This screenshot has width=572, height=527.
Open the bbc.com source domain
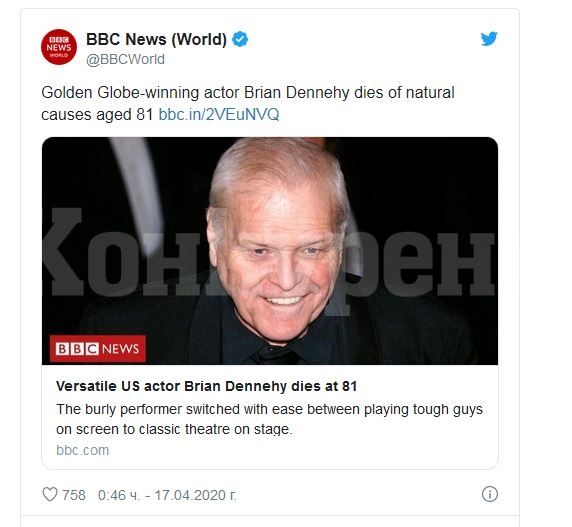[x=82, y=450]
